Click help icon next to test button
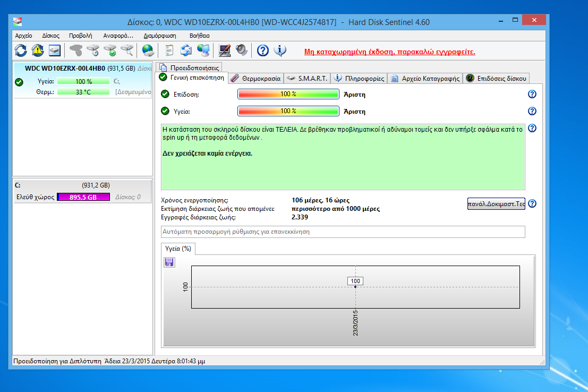 point(532,203)
